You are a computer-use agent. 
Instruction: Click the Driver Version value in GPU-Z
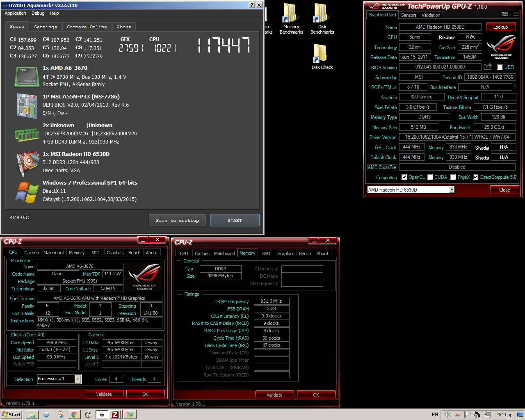coord(457,137)
